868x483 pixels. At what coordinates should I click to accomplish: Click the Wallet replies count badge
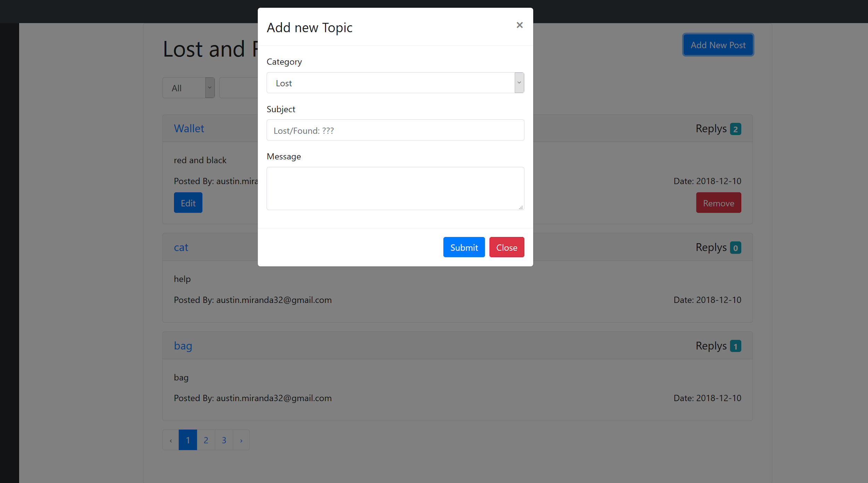(735, 129)
